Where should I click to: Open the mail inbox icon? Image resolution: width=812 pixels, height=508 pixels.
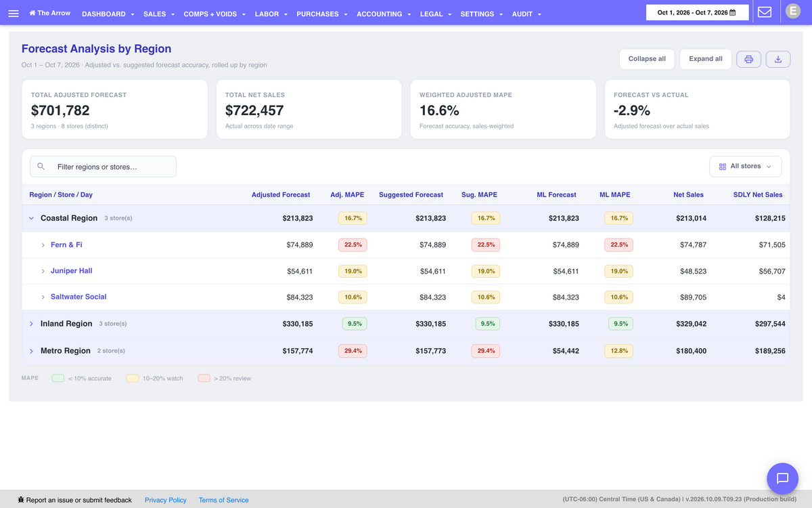tap(765, 12)
